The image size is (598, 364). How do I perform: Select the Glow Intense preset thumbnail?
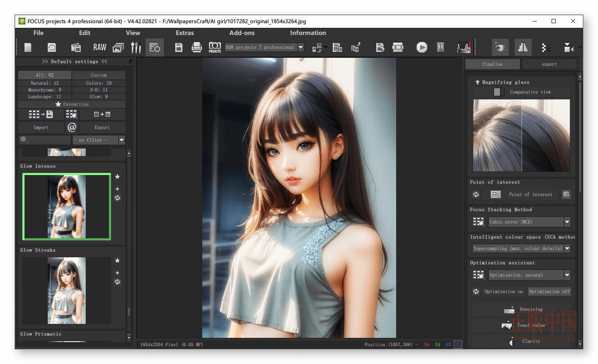(67, 207)
